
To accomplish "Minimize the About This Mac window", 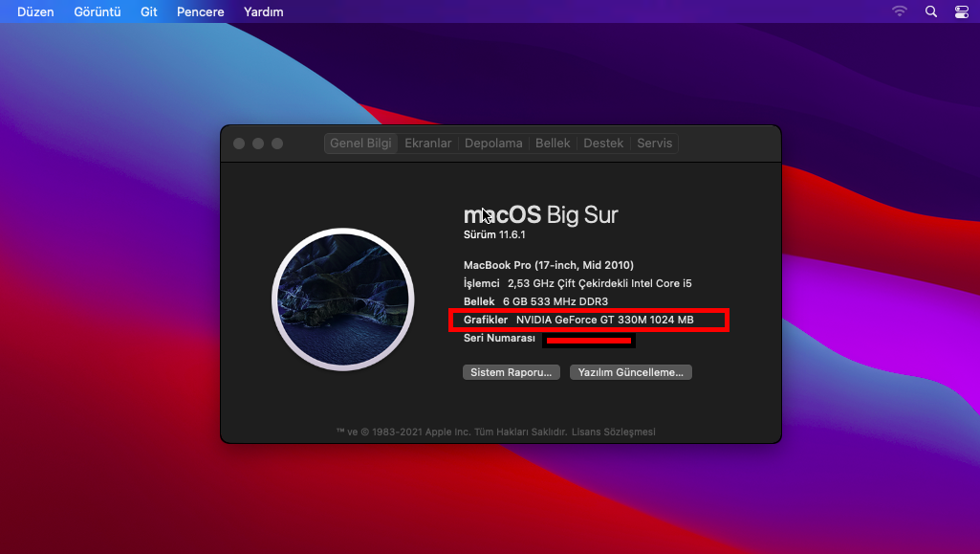I will coord(258,144).
